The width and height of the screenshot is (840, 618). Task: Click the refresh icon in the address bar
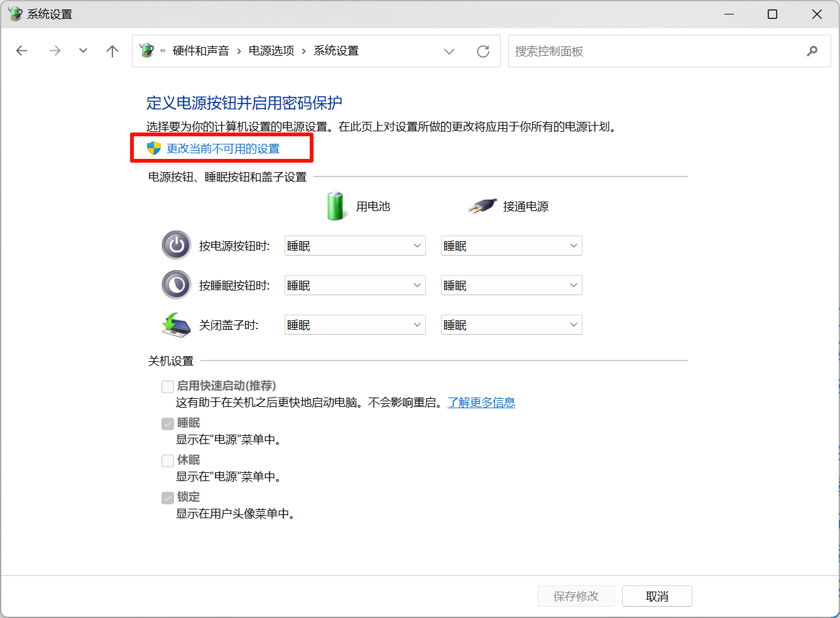pos(483,51)
